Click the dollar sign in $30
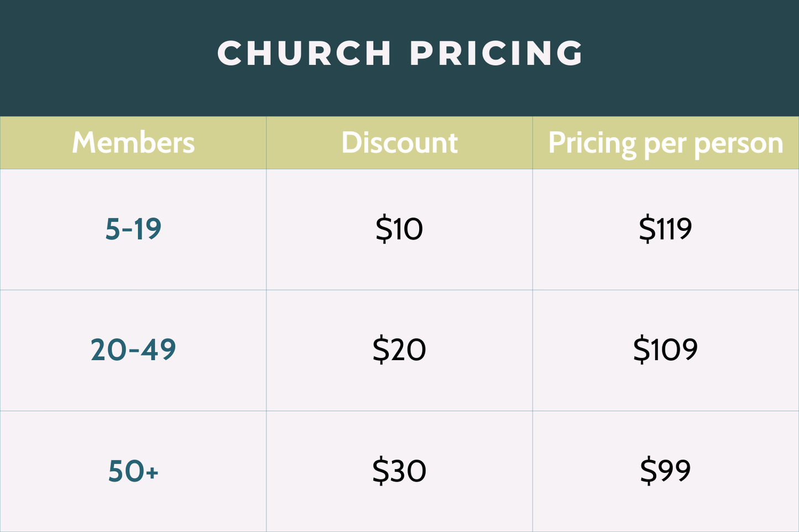 coord(380,471)
